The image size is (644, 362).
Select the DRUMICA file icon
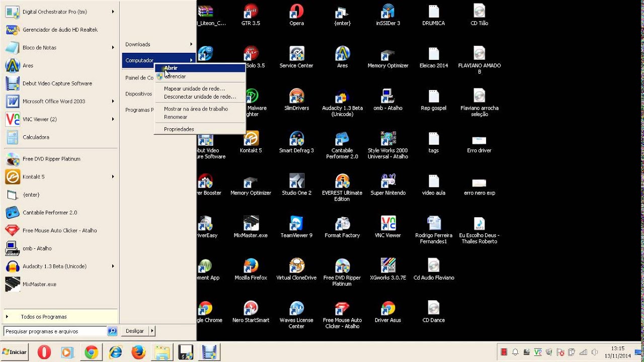click(433, 15)
